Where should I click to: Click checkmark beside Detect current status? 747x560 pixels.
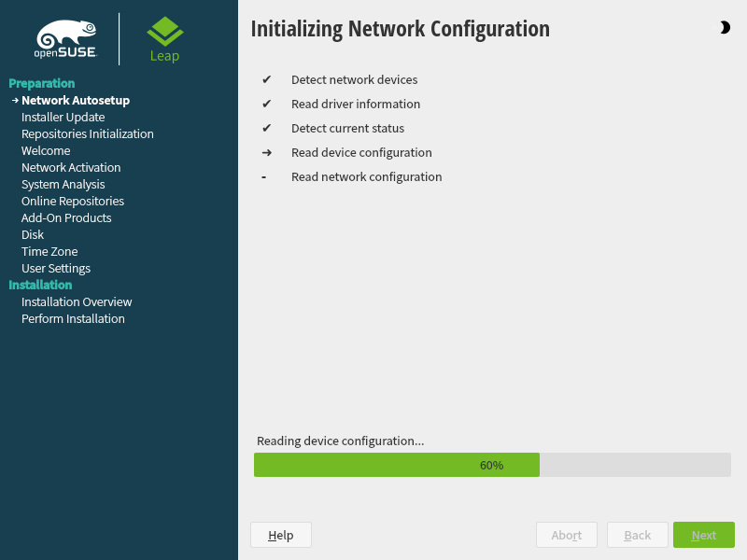[266, 129]
